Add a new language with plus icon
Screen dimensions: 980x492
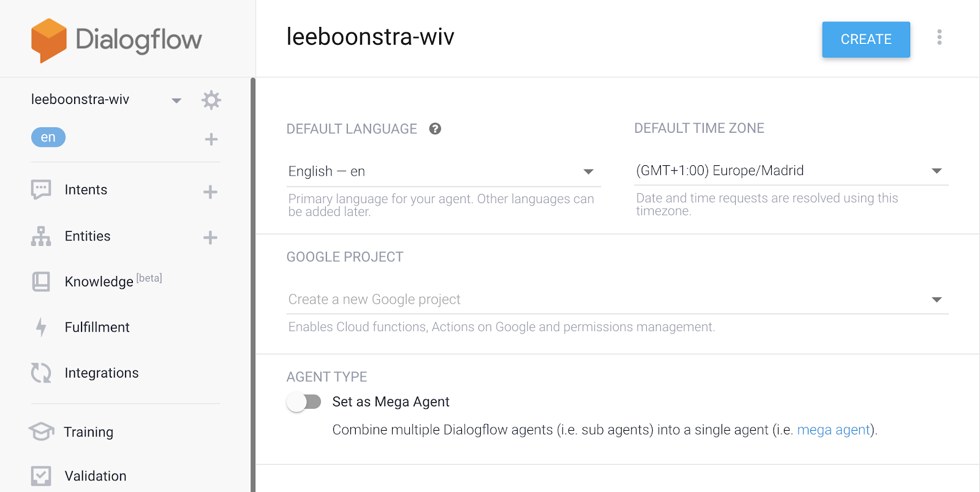point(211,140)
